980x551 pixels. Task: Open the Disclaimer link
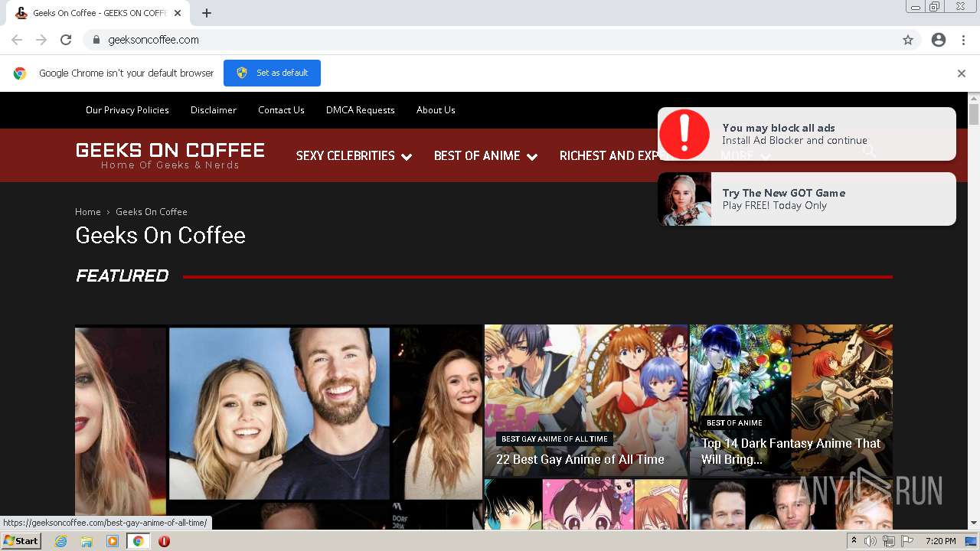click(x=214, y=110)
